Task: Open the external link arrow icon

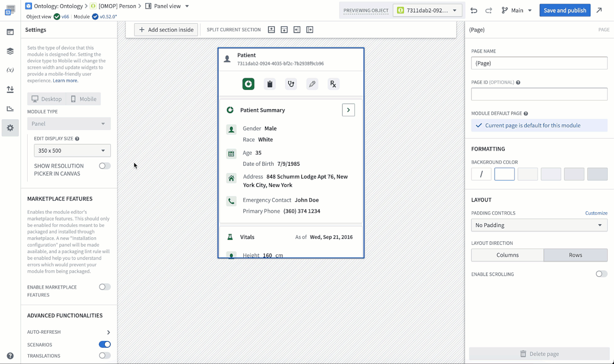Action: coord(600,11)
